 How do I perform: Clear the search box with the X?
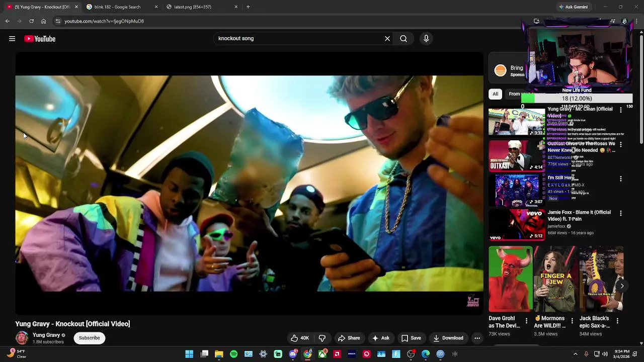pos(387,39)
